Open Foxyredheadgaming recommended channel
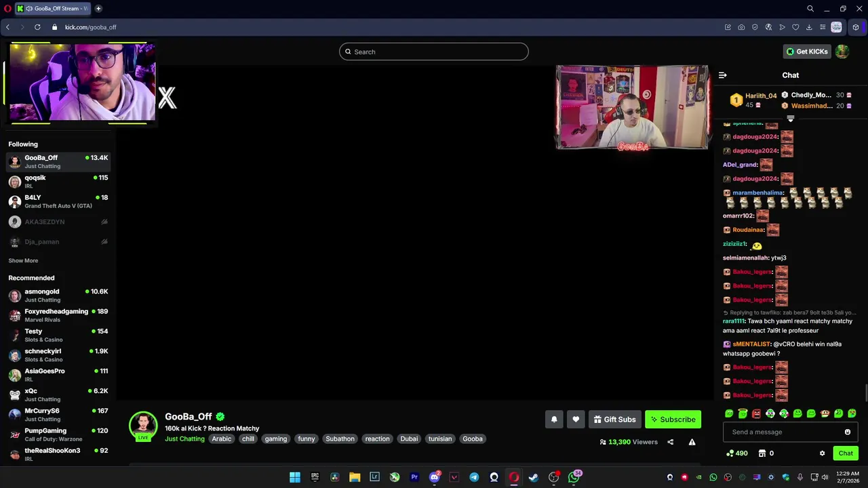The width and height of the screenshot is (868, 488). (58, 315)
